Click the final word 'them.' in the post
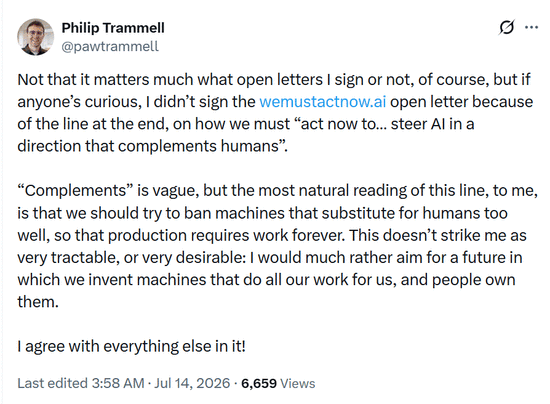Viewport: 550px width, 404px height. 38,302
